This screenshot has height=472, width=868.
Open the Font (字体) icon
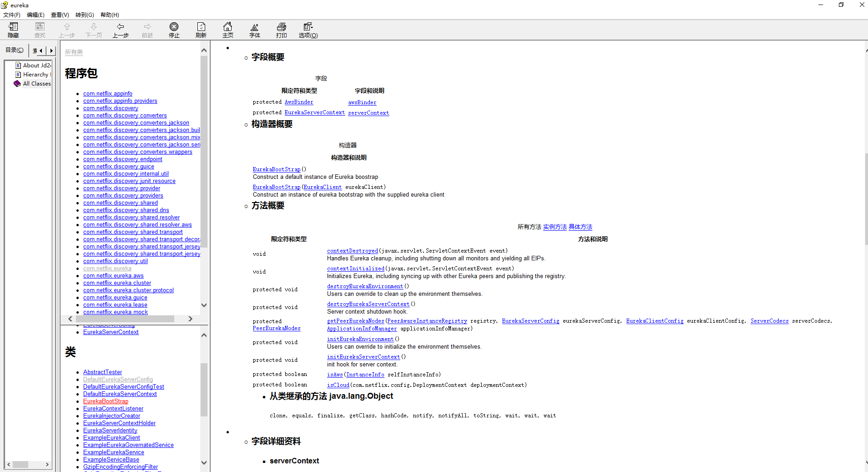pos(255,27)
